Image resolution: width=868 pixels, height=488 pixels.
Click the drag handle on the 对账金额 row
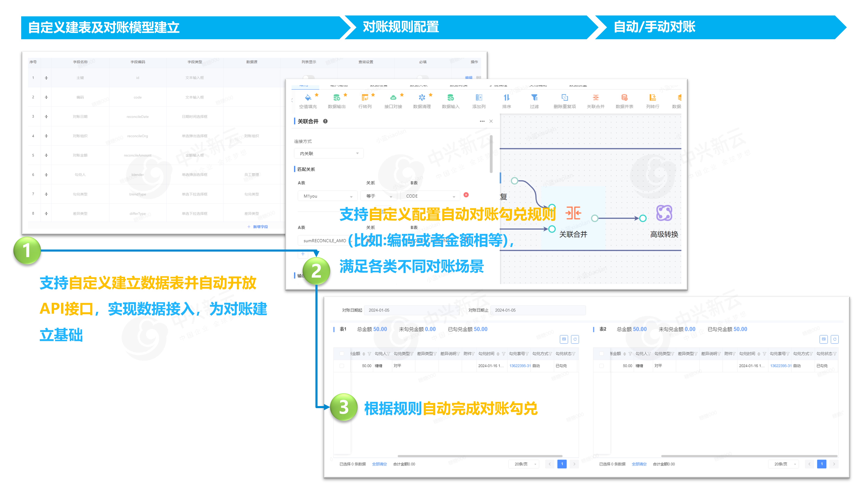46,155
